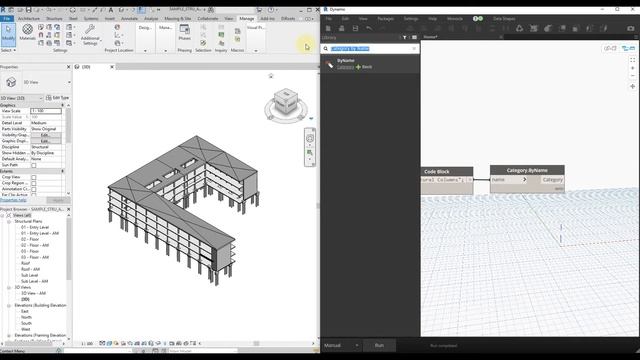This screenshot has width=640, height=360.
Task: Collapse the Graphics properties section
Action: [63, 105]
